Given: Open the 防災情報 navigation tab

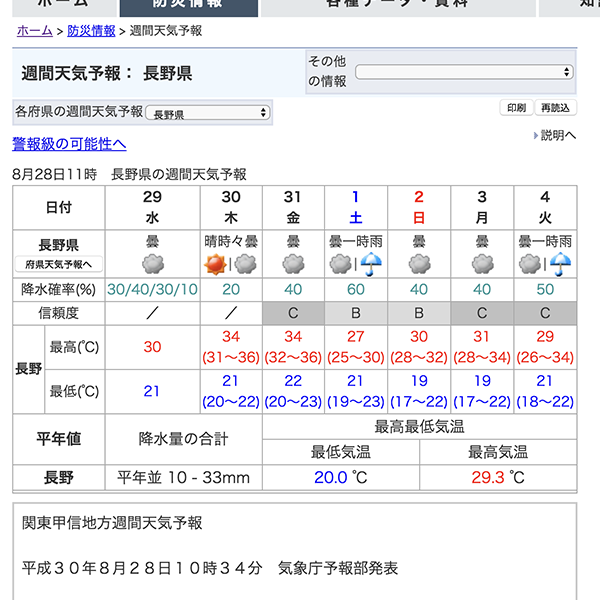Looking at the screenshot, I should [x=189, y=6].
